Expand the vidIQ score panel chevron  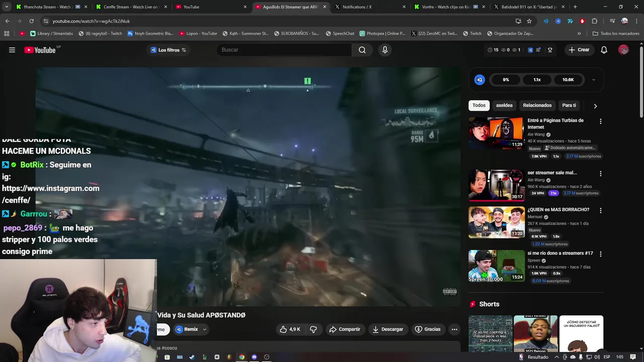coord(594,79)
